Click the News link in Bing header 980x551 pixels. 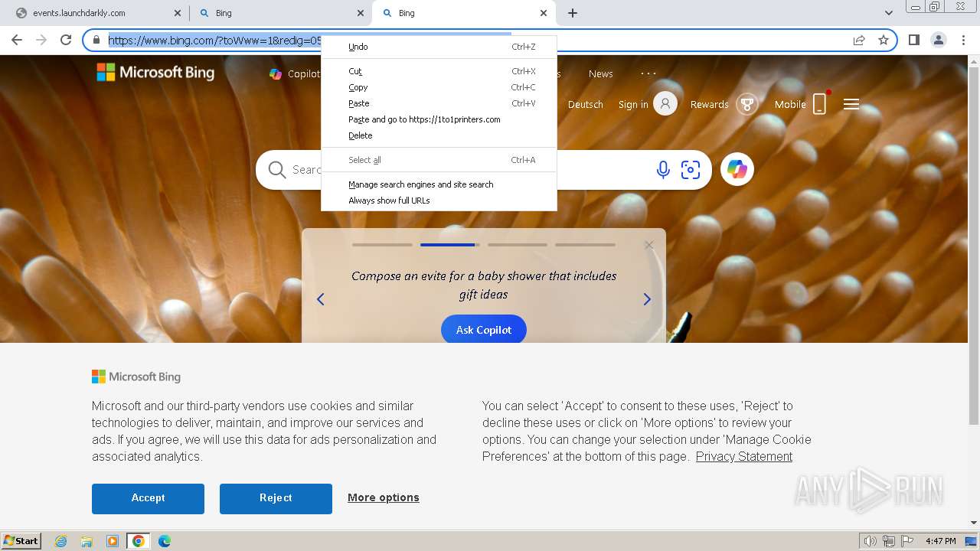601,73
